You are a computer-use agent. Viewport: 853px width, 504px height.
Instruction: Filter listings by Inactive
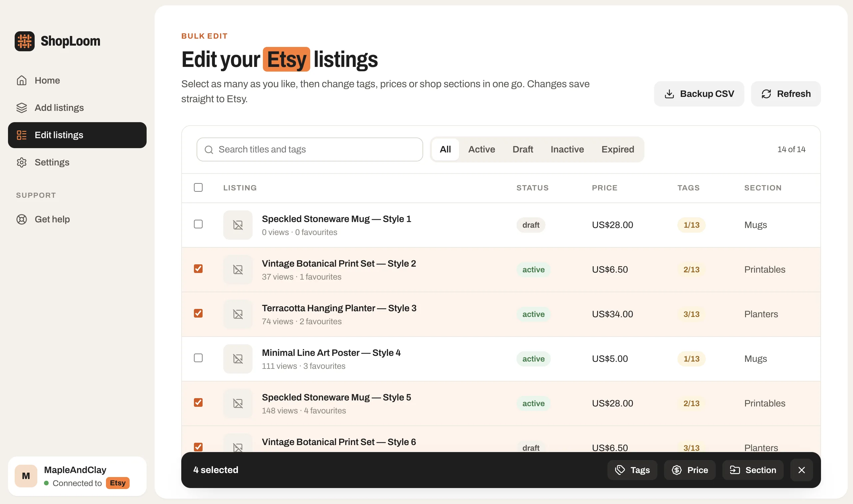tap(567, 149)
